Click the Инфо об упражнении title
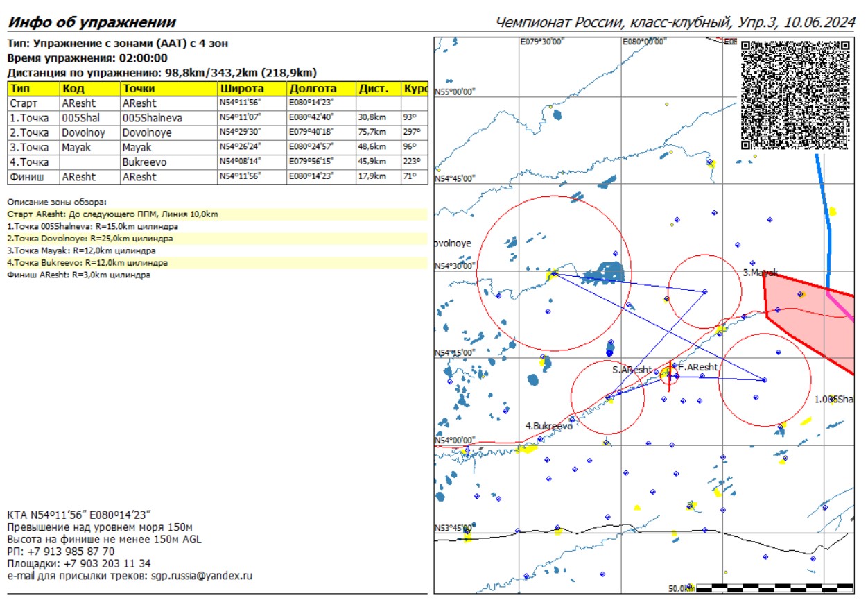This screenshot has height=607, width=868. tap(92, 22)
